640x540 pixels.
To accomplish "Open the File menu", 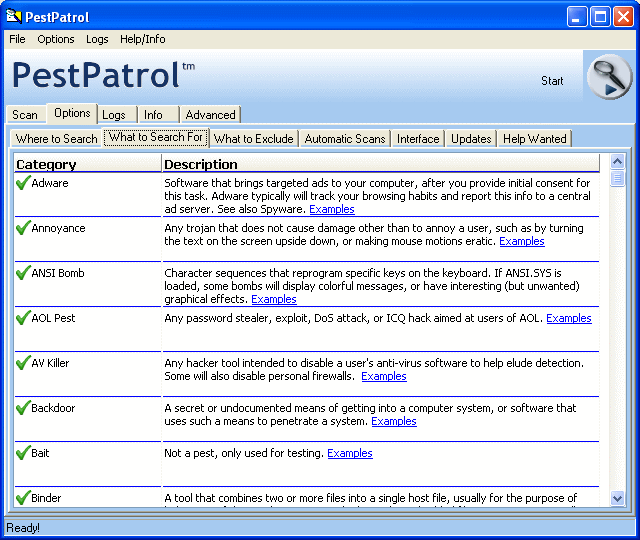I will point(17,39).
